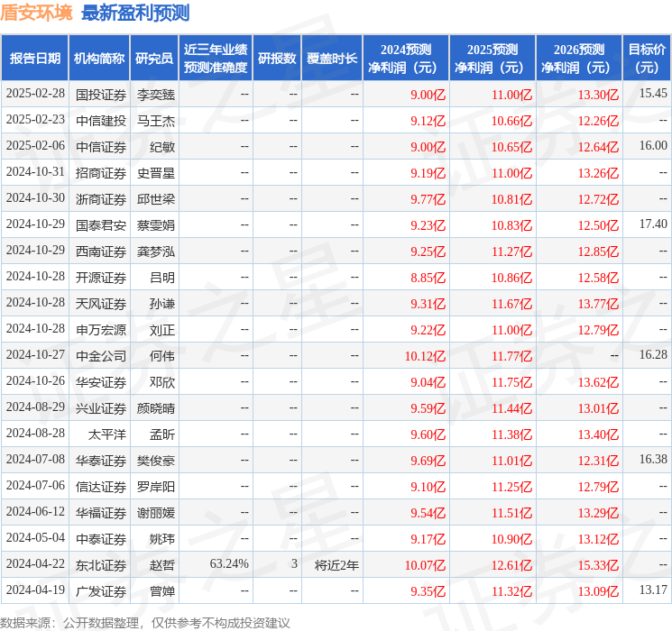Click the date 2025-02-28
Screen dimensions: 672x631
[35, 94]
